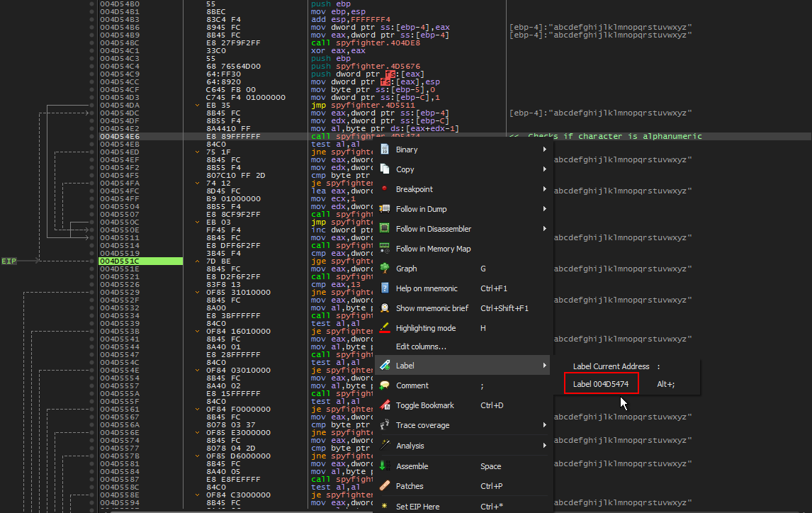Select 'call spyfighter.404DE8' instruction

pos(366,43)
